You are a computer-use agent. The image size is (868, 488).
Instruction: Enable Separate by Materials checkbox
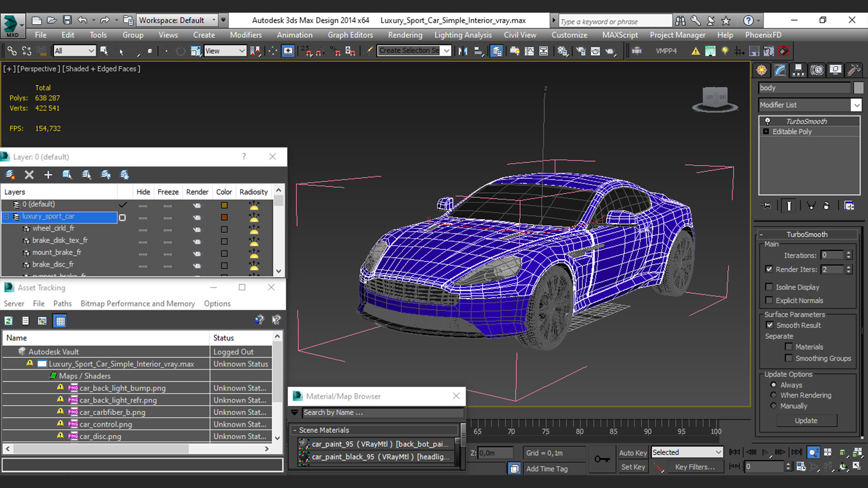789,347
